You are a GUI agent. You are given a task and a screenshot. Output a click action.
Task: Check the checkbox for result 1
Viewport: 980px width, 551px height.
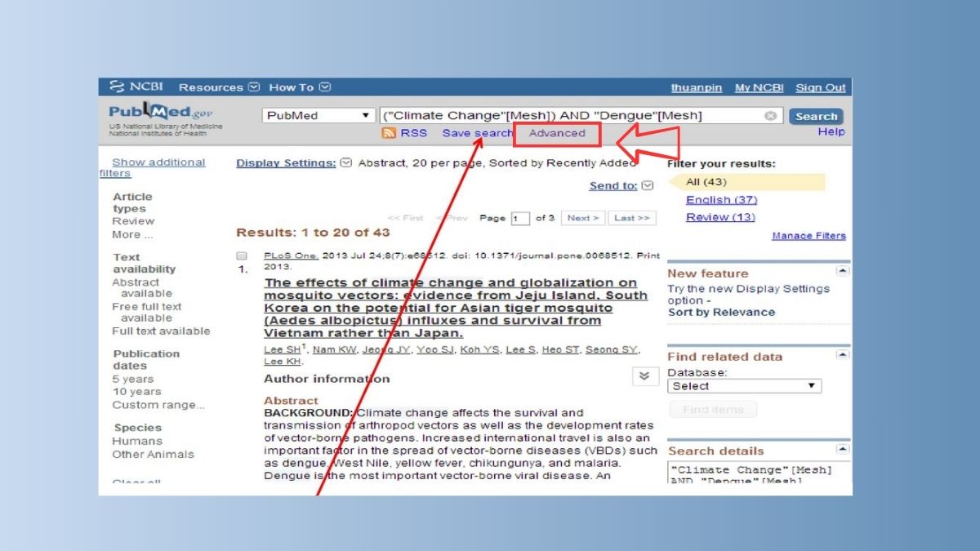pyautogui.click(x=242, y=256)
